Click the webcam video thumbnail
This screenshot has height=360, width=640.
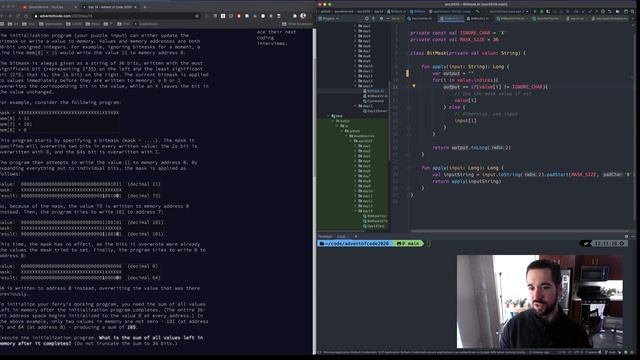point(540,302)
